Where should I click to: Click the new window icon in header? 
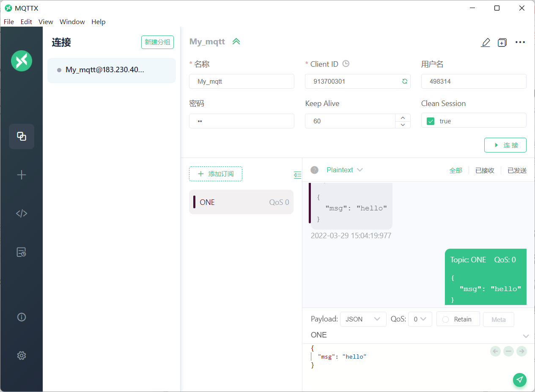tap(502, 42)
